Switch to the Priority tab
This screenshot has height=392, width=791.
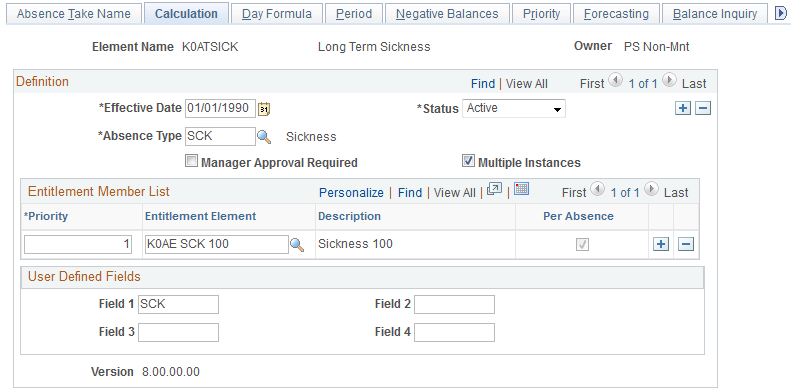[541, 14]
